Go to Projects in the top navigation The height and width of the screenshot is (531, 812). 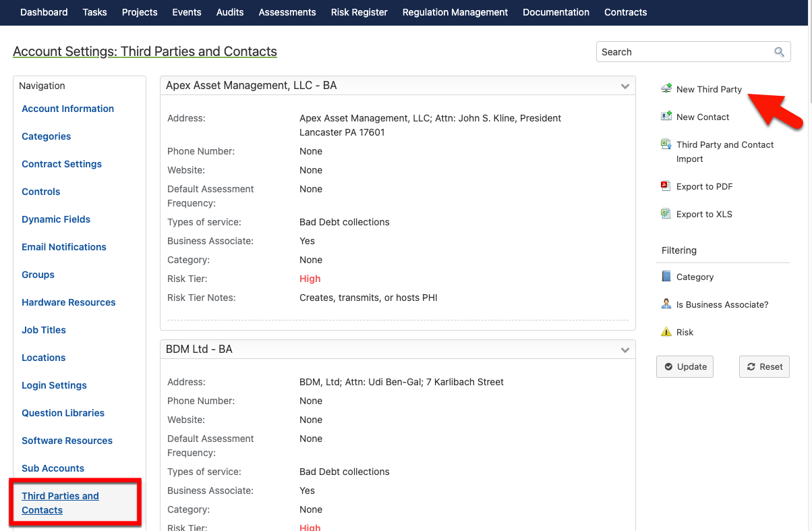tap(140, 12)
